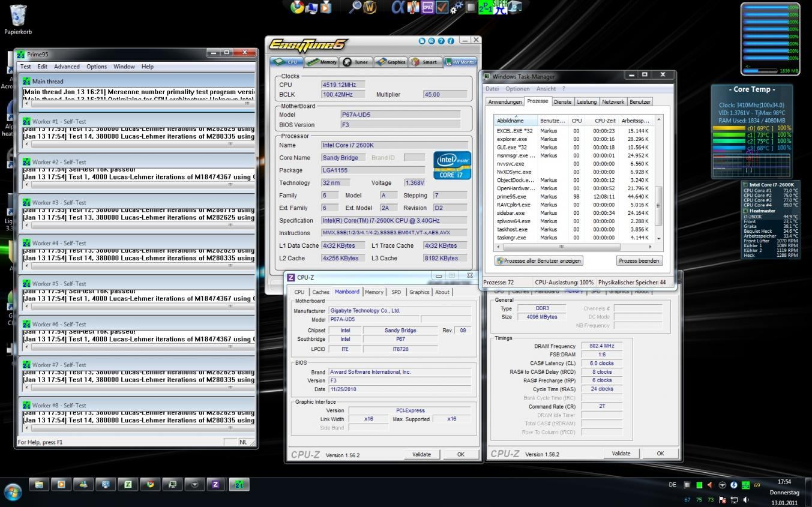Open Prime95 Window menu
The height and width of the screenshot is (507, 812).
[x=124, y=67]
